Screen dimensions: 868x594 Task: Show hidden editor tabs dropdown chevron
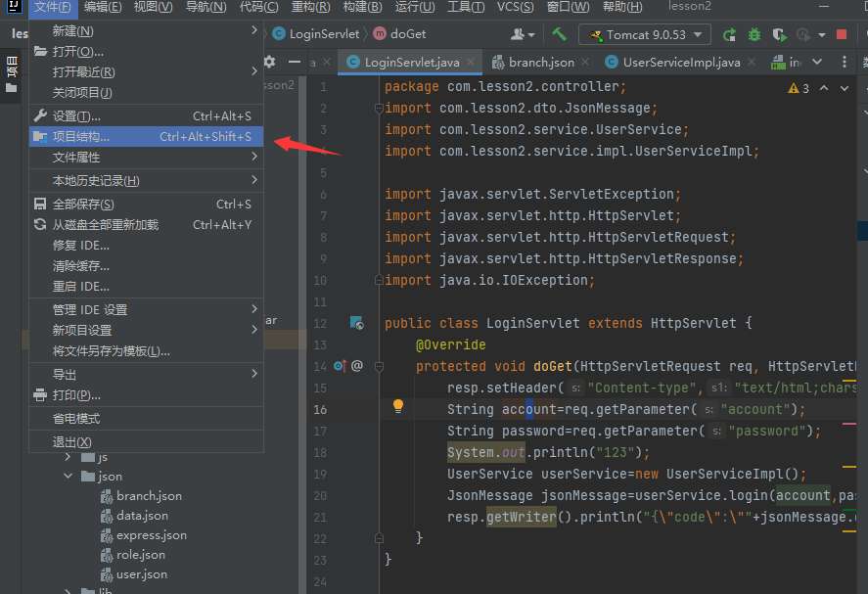click(x=817, y=62)
